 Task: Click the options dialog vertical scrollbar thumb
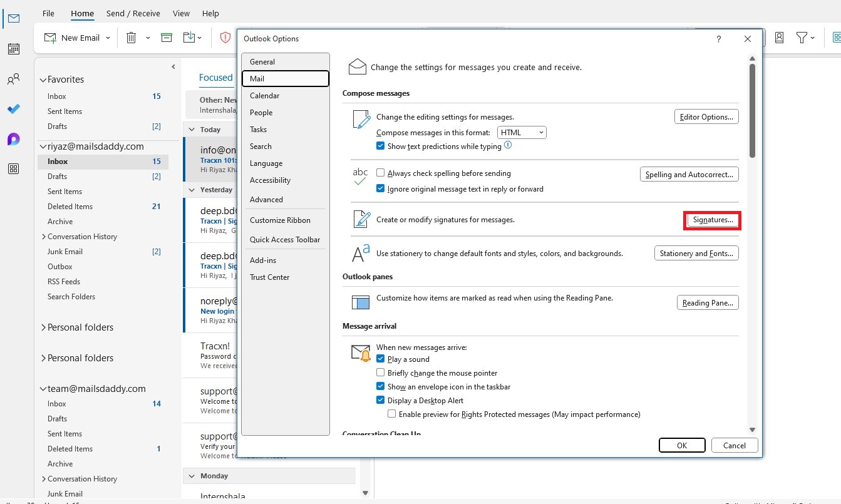752,110
